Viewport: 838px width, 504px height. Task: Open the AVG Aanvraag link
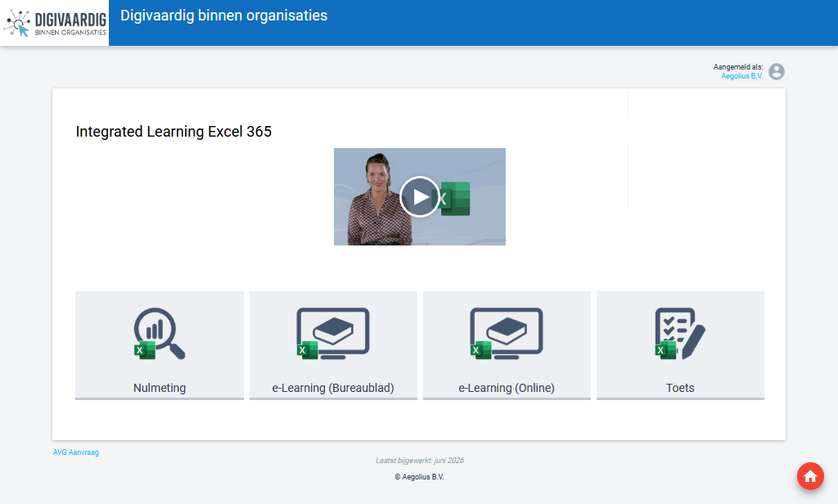(x=75, y=452)
